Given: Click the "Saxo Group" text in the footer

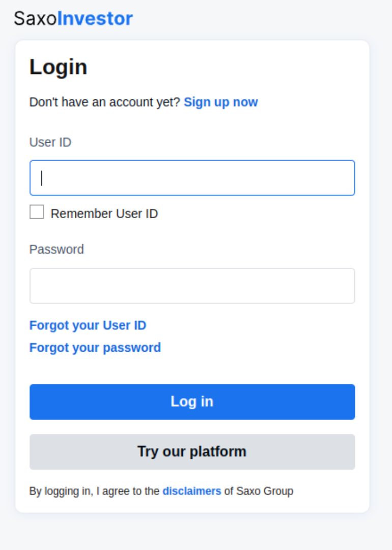Looking at the screenshot, I should tap(265, 491).
